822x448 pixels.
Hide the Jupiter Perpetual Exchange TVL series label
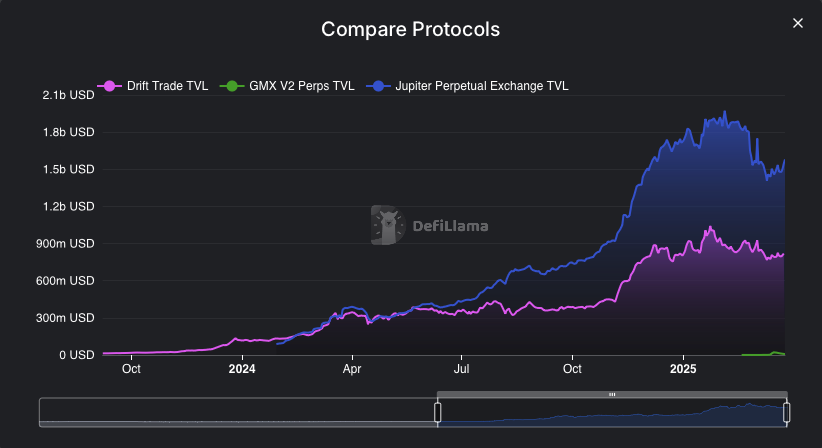[x=482, y=86]
